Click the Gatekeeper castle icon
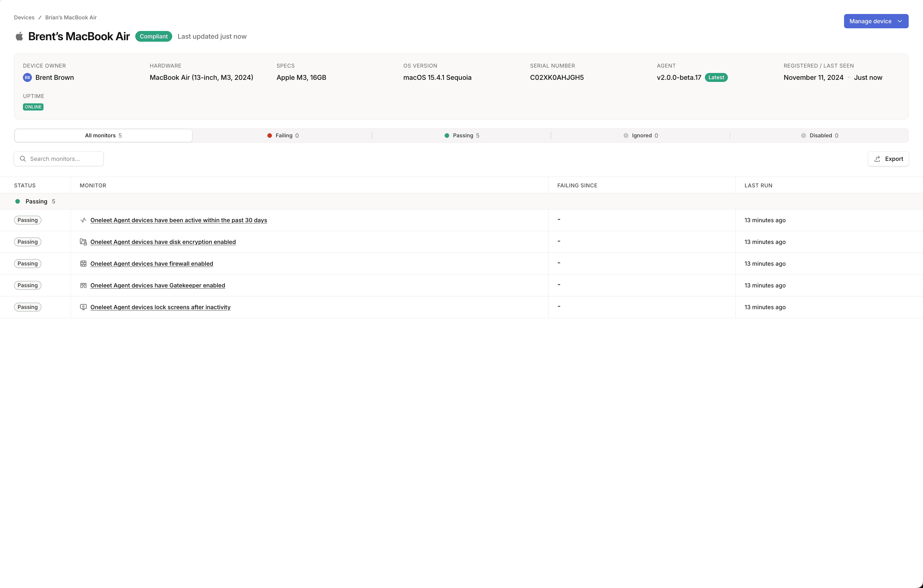The image size is (923, 588). coord(83,285)
